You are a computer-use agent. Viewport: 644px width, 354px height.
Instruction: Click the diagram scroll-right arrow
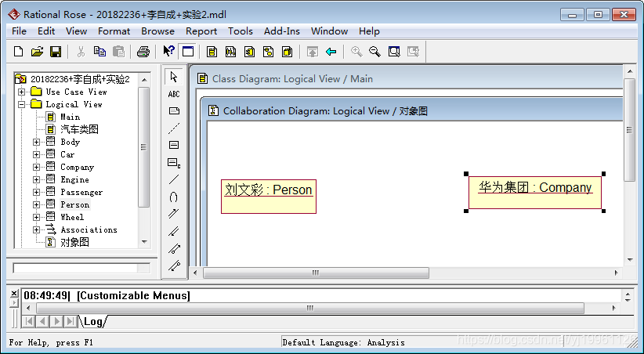[x=616, y=273]
